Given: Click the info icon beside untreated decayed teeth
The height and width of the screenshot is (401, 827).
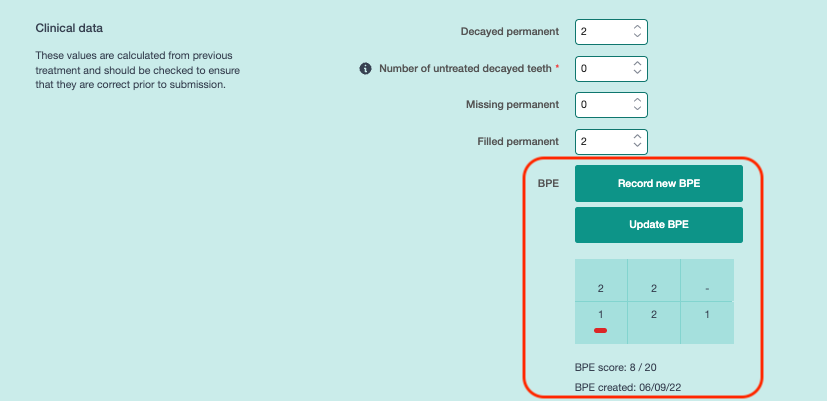Looking at the screenshot, I should [x=365, y=68].
